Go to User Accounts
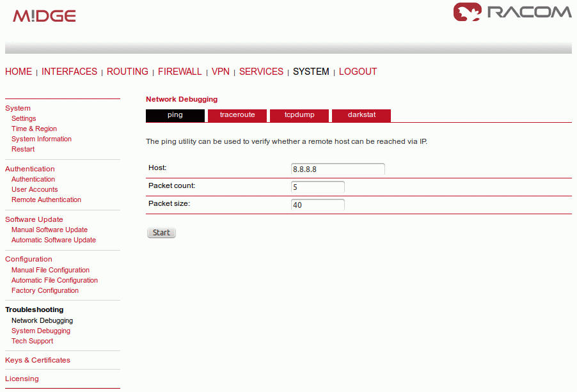Viewport: 577px width, 392px height. (35, 189)
